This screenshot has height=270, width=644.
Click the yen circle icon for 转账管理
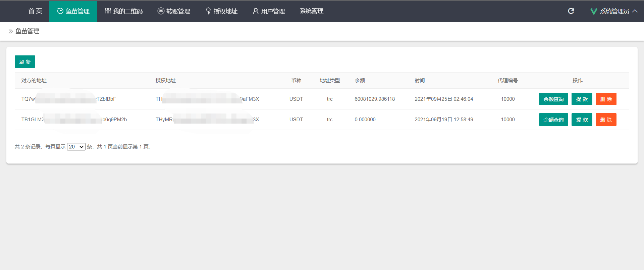pyautogui.click(x=161, y=11)
